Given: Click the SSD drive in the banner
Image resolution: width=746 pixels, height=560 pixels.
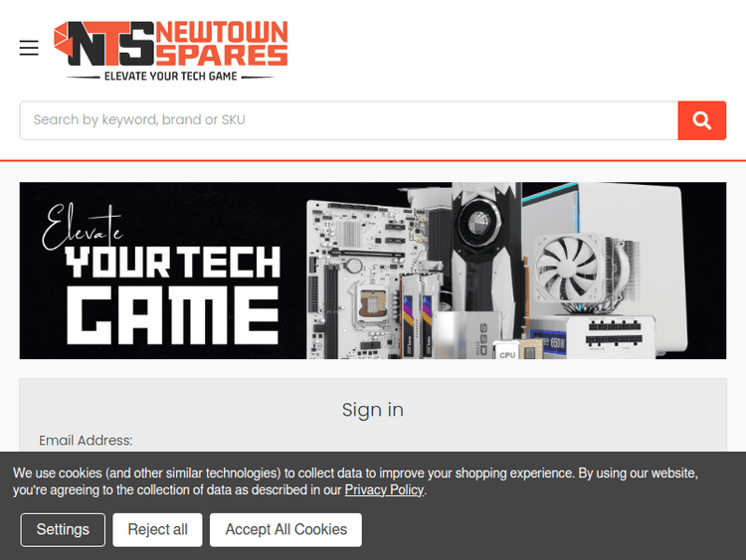Looking at the screenshot, I should [467, 335].
